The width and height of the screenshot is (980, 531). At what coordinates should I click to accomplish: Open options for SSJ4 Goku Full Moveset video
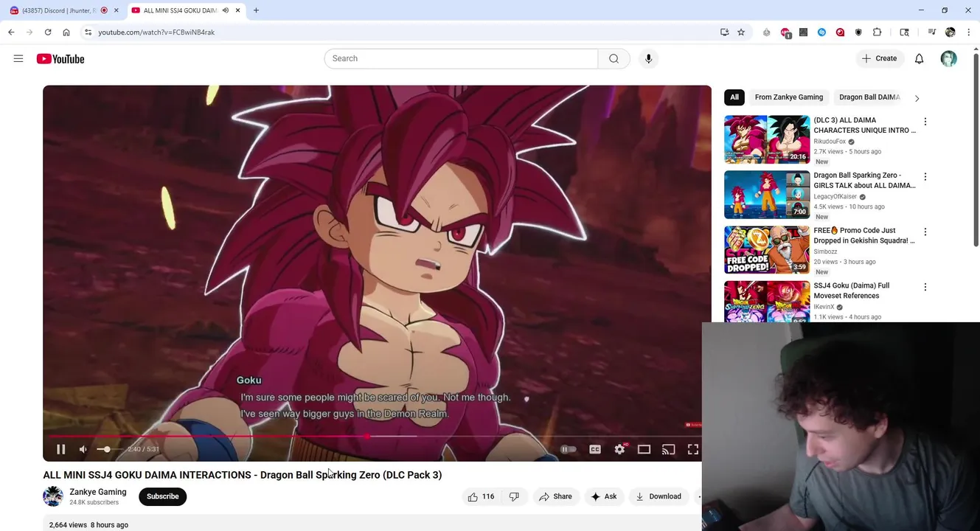[925, 287]
